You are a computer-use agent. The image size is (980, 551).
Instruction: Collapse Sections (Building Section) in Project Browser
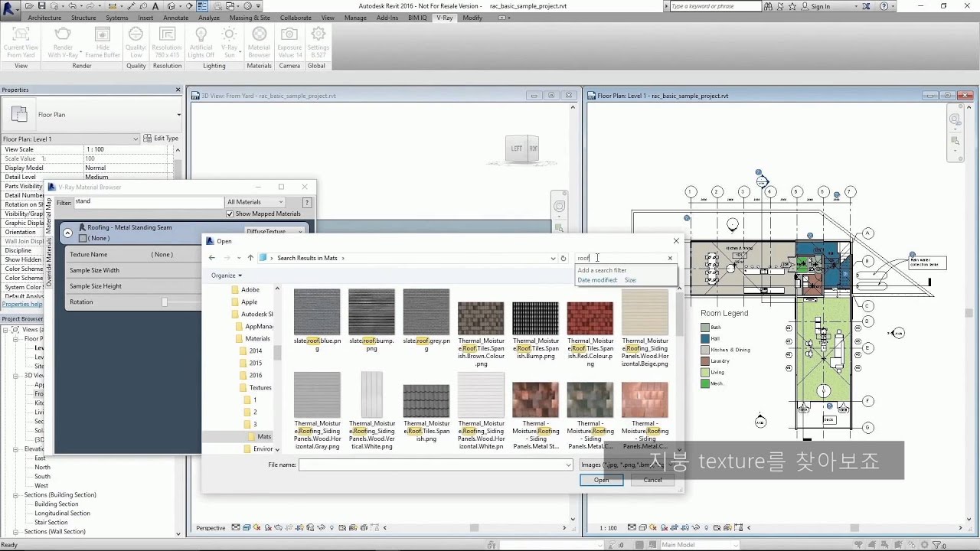[x=16, y=495]
